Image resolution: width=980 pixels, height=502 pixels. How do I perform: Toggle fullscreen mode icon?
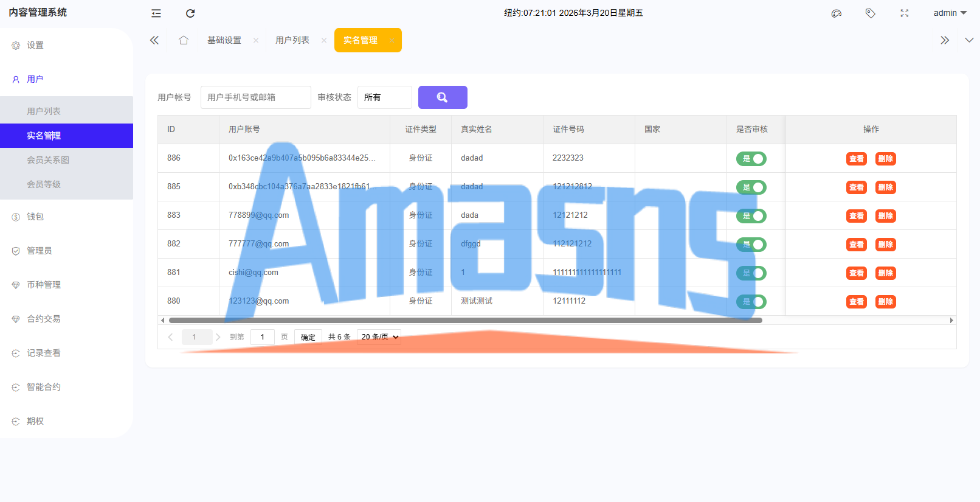905,13
